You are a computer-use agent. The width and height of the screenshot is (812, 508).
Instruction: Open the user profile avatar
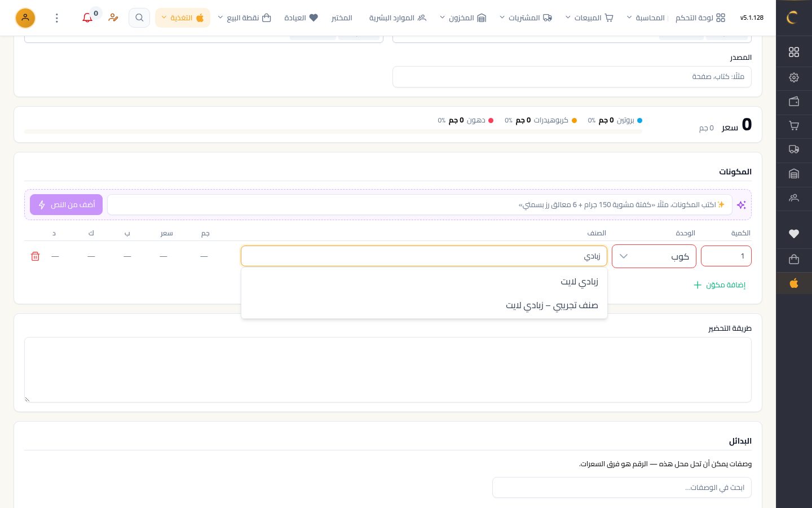tap(25, 18)
